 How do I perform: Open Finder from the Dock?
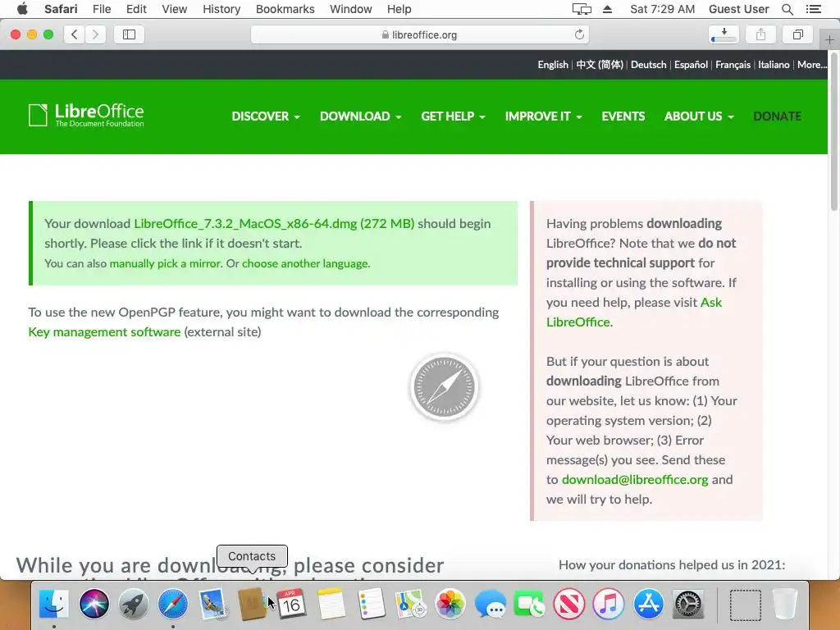point(54,604)
